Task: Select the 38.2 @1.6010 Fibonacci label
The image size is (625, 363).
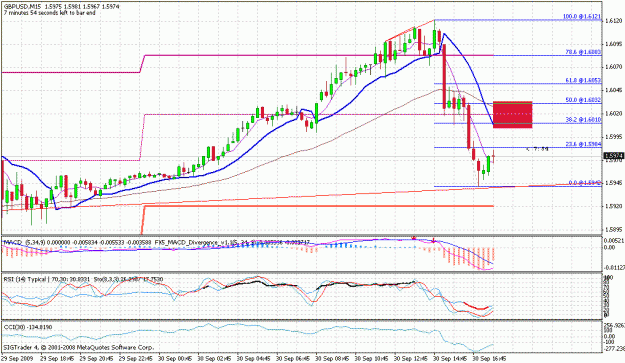Action: click(x=583, y=120)
